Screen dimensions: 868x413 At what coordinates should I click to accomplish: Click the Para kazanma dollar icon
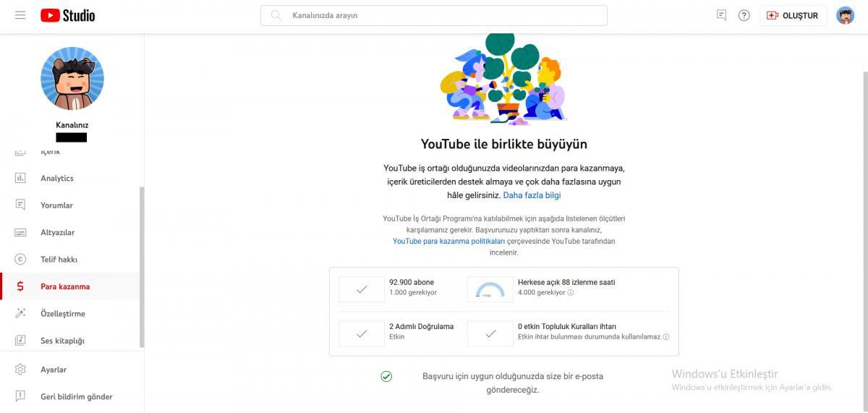[20, 286]
